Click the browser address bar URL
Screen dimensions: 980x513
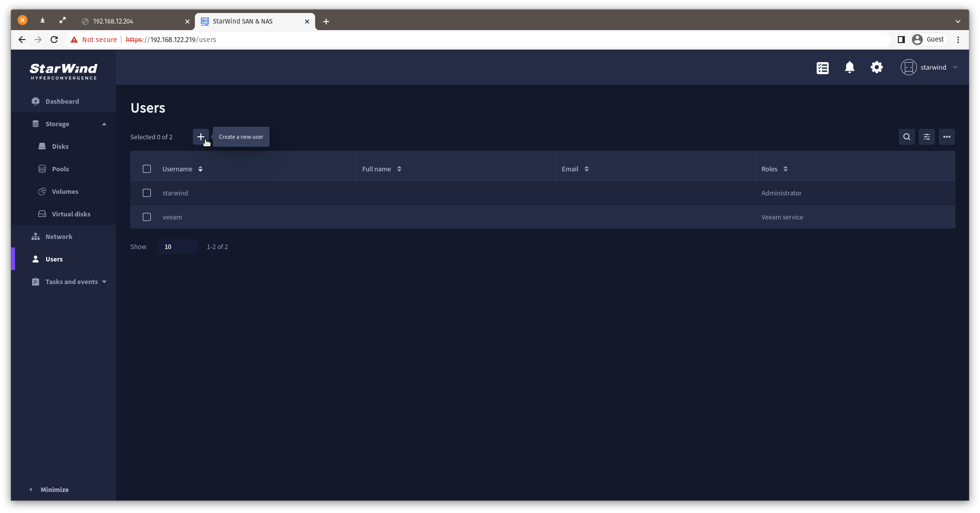[x=171, y=40]
